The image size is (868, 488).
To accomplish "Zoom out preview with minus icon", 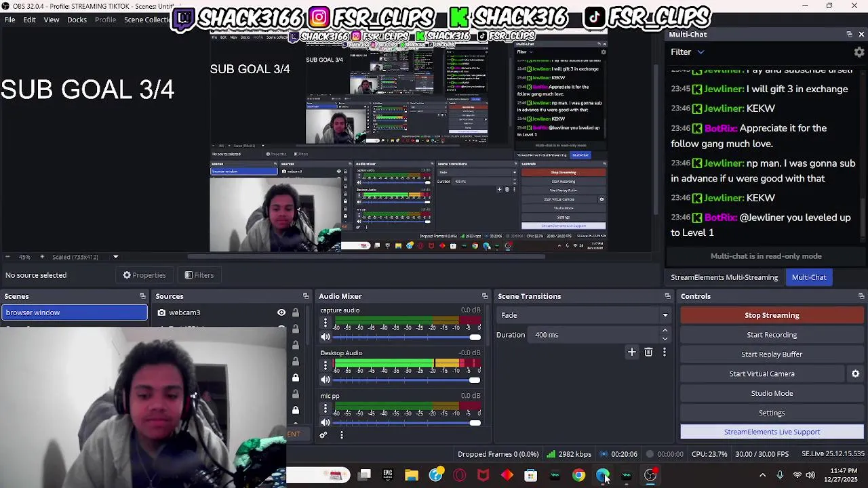I will click(x=7, y=257).
